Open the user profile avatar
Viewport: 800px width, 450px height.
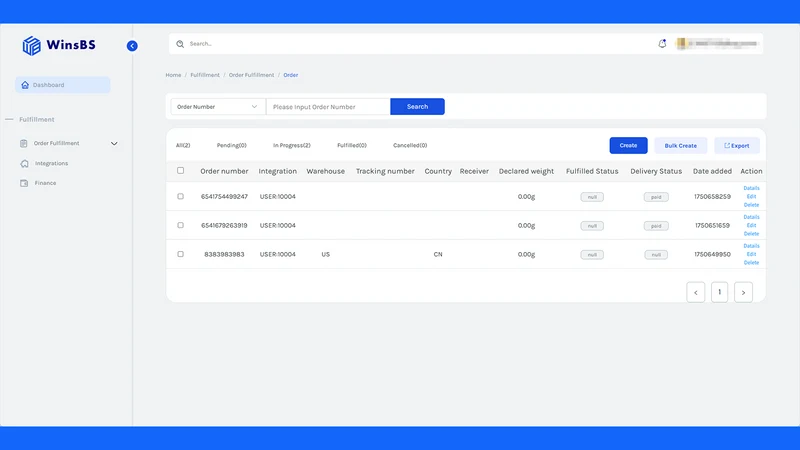point(681,44)
